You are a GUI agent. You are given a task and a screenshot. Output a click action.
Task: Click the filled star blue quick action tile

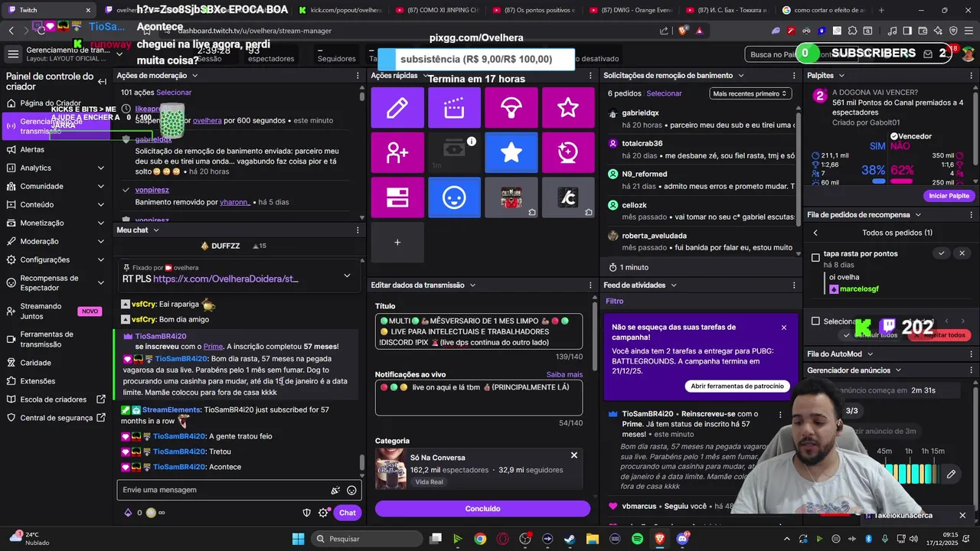pos(511,153)
